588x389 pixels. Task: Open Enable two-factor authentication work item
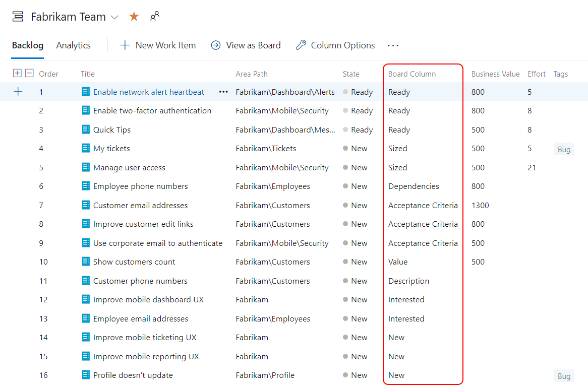pyautogui.click(x=152, y=110)
